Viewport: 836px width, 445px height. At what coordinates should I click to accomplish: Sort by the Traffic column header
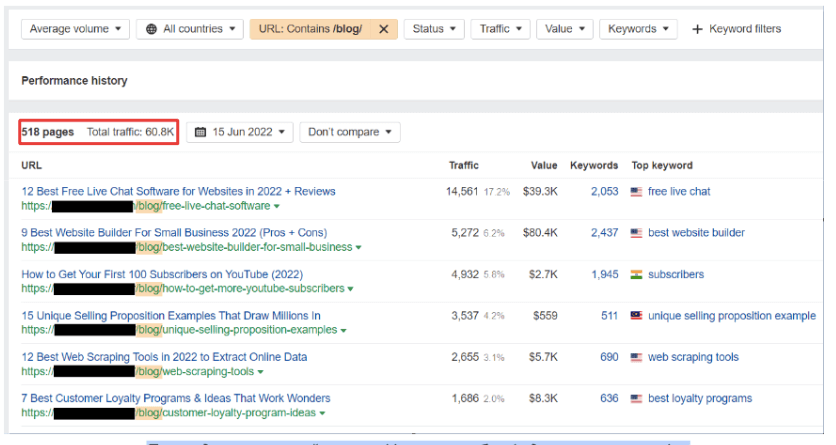click(464, 165)
